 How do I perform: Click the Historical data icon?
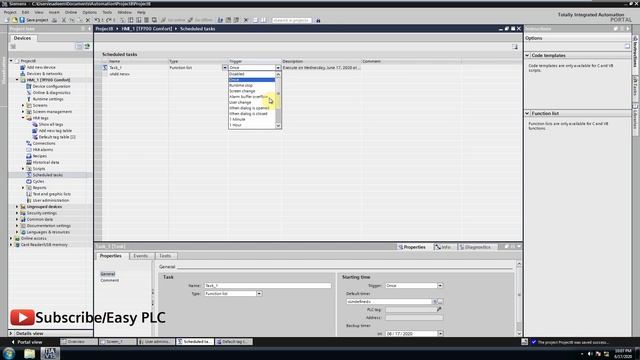point(29,162)
